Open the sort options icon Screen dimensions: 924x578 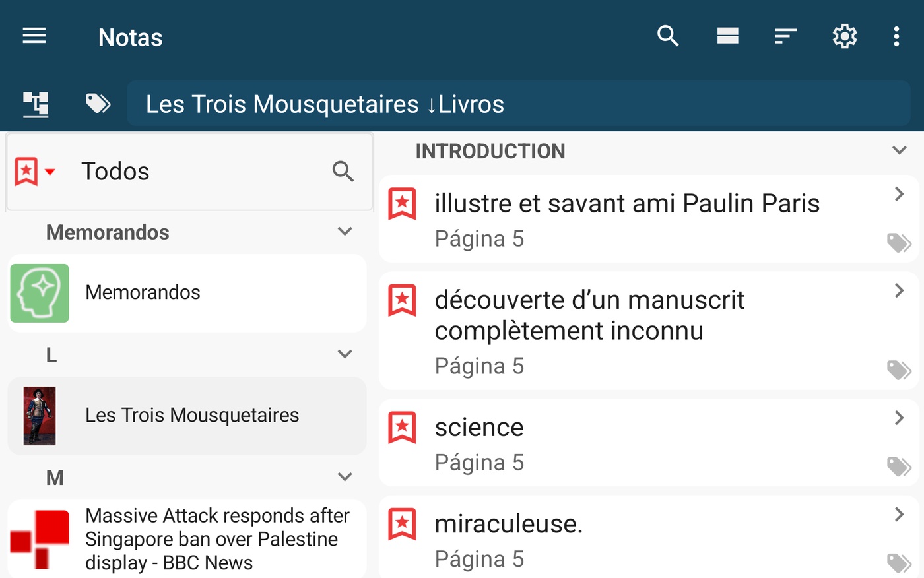(785, 36)
